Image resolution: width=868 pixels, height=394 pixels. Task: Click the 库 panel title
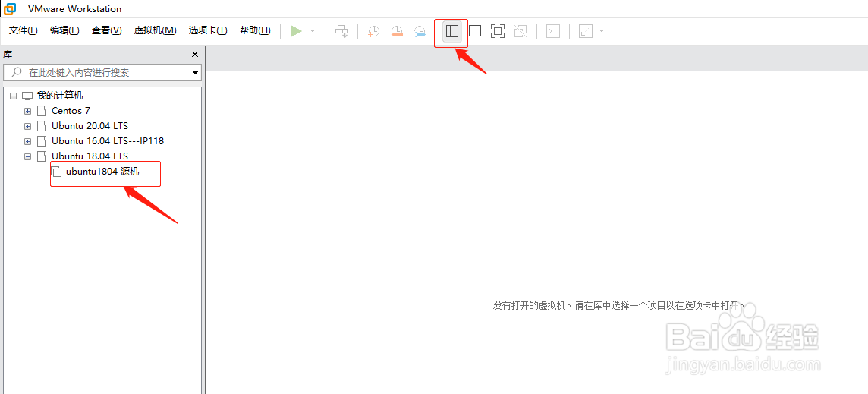pos(8,55)
